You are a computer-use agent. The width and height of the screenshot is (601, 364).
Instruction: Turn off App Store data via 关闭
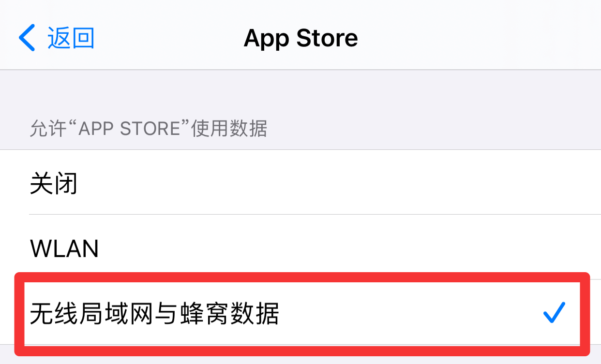pyautogui.click(x=300, y=182)
